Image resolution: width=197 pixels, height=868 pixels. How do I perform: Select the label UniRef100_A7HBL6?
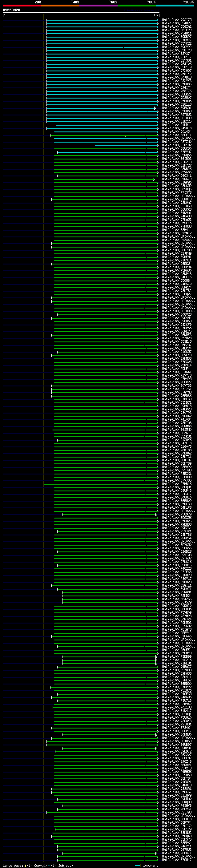pyautogui.click(x=177, y=484)
